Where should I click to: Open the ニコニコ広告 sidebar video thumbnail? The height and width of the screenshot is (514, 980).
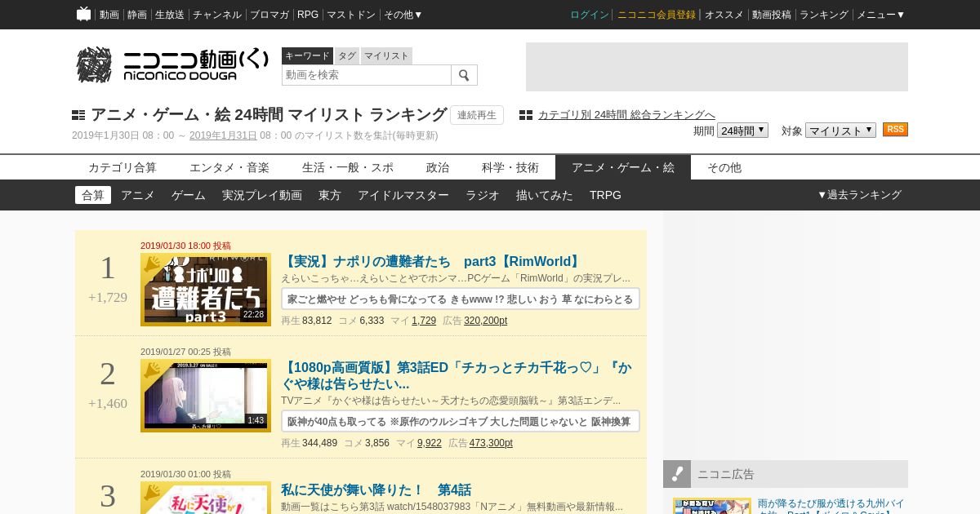tap(712, 506)
